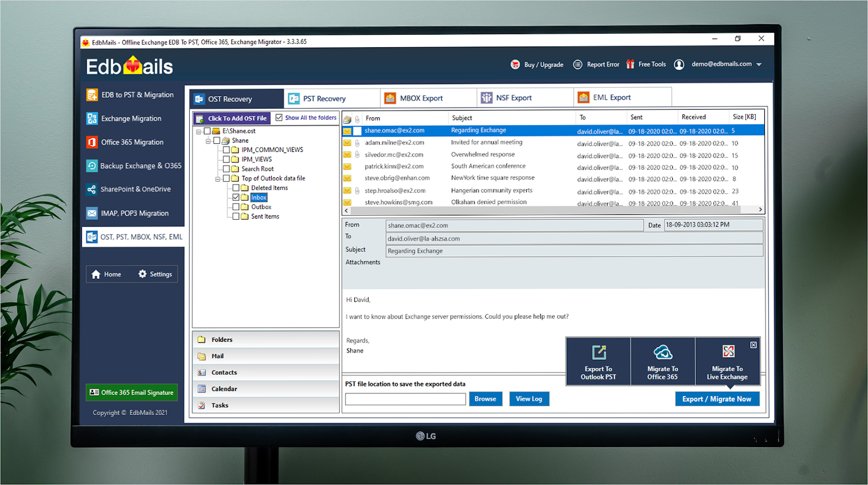Open the Contacts view in the lower-left panel
This screenshot has height=485, width=868.
266,373
